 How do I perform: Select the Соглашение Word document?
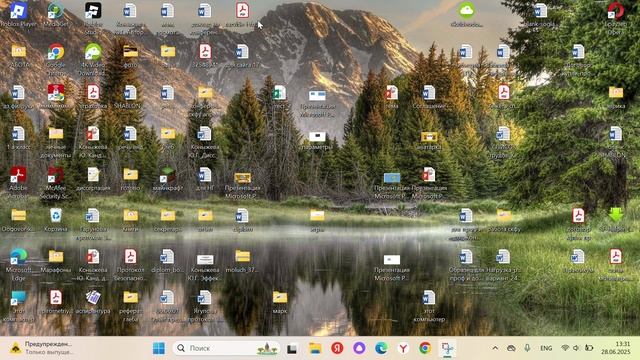click(429, 93)
